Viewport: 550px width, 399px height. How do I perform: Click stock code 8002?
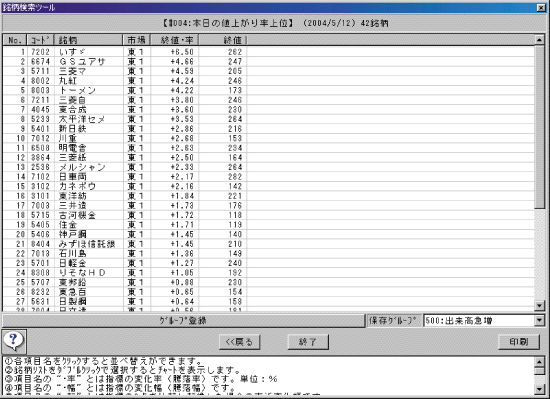click(x=40, y=81)
